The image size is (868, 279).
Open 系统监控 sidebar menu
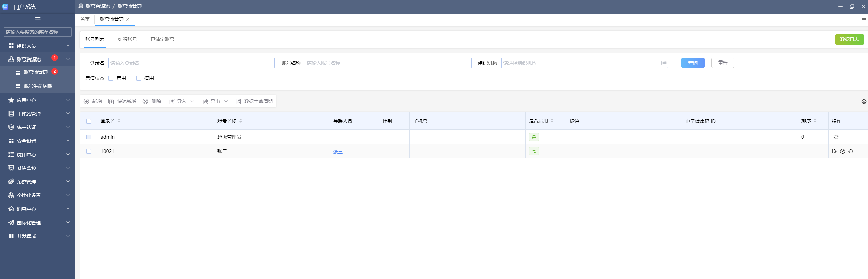coord(37,168)
